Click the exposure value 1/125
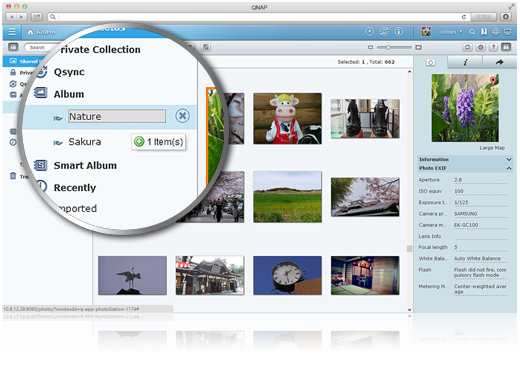The image size is (520, 380). [x=461, y=202]
